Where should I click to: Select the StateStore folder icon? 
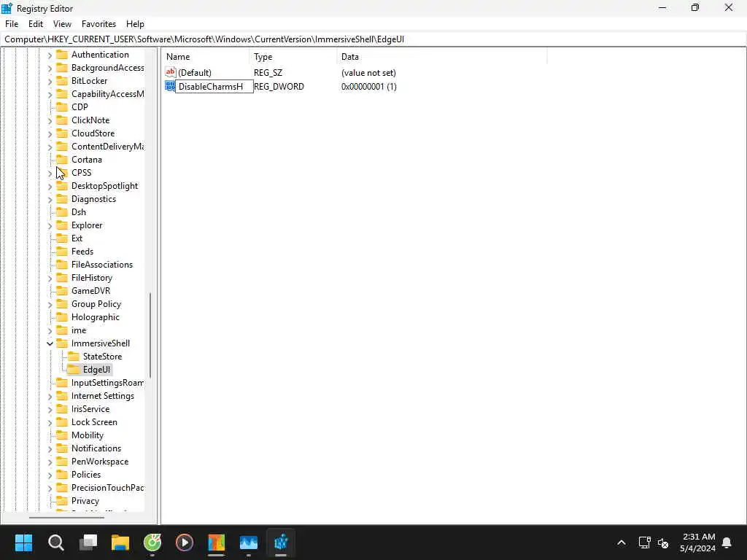coord(74,356)
